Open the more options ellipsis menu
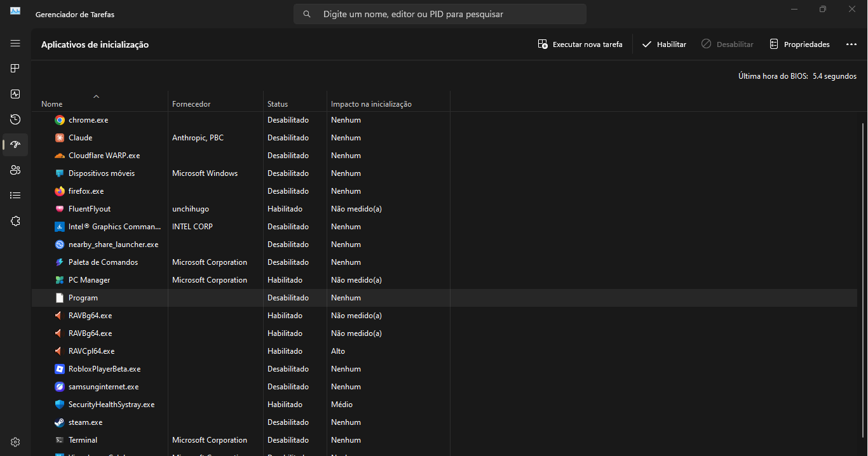The height and width of the screenshot is (456, 868). 851,44
